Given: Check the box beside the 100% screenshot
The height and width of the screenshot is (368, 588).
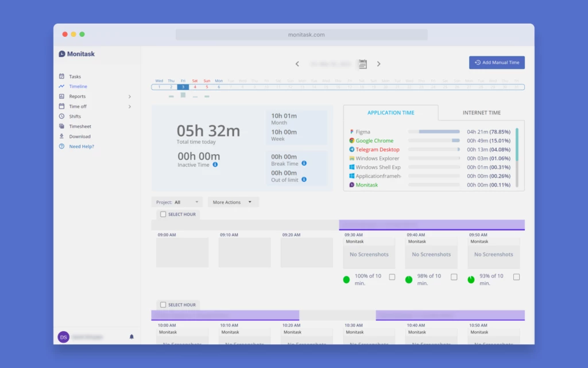Looking at the screenshot, I should 392,276.
